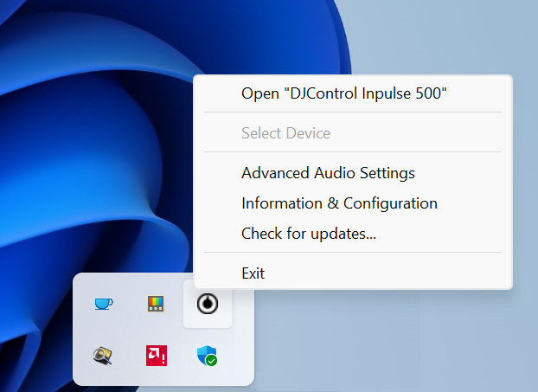The image size is (538, 392).
Task: Exit the DJControl tray application
Action: pyautogui.click(x=353, y=273)
